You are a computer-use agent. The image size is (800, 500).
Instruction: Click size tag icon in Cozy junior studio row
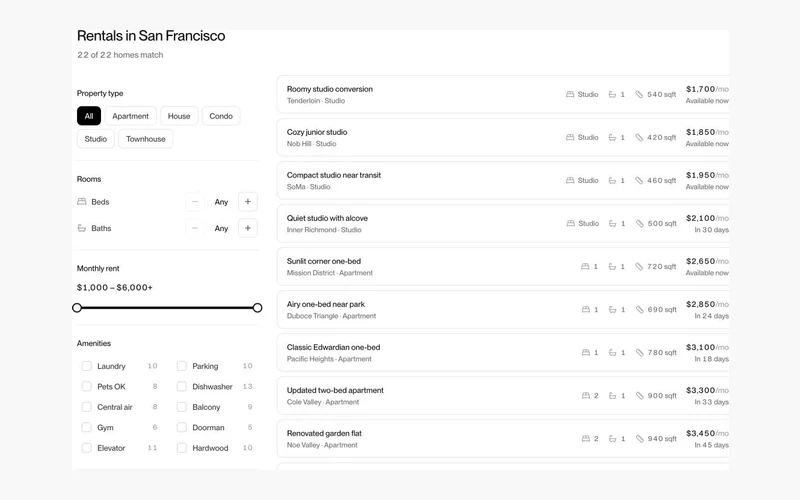click(x=639, y=137)
